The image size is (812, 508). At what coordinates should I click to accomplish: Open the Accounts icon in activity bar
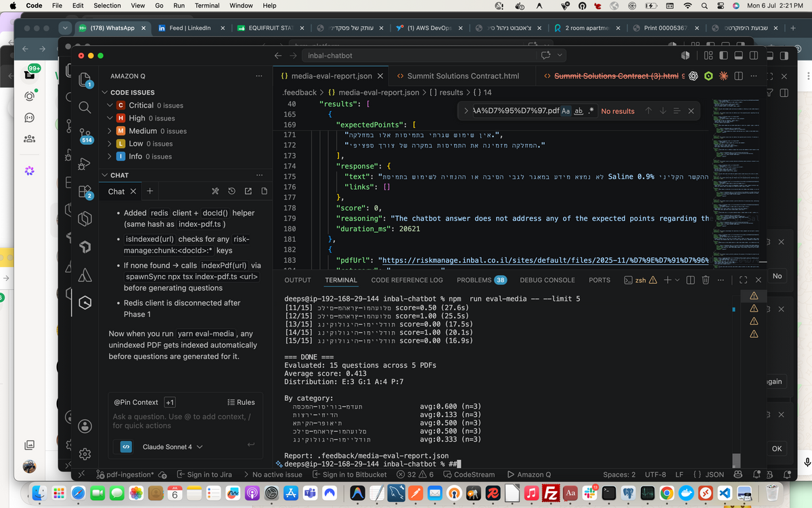click(85, 426)
